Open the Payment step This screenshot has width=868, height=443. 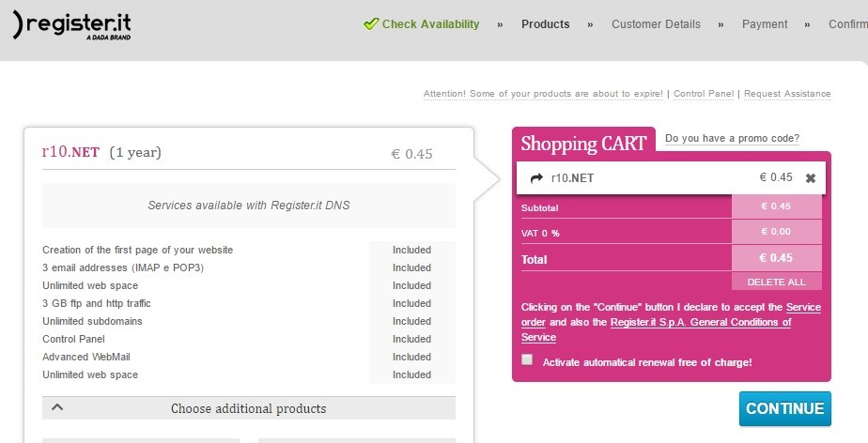pos(765,24)
